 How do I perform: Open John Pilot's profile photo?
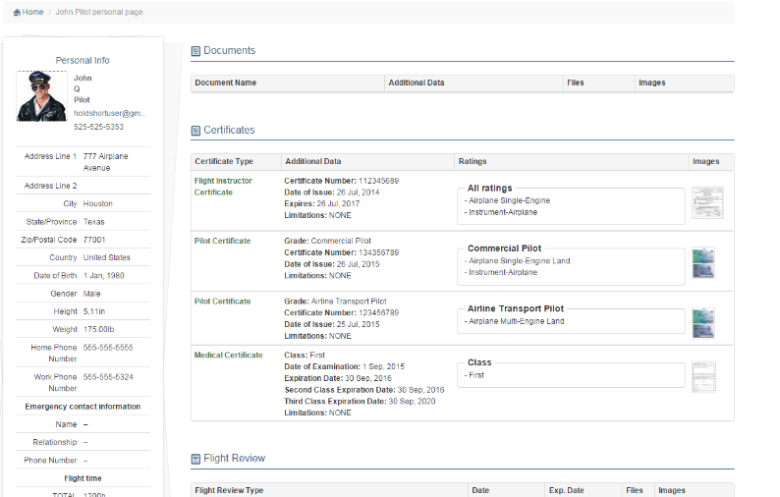click(41, 96)
